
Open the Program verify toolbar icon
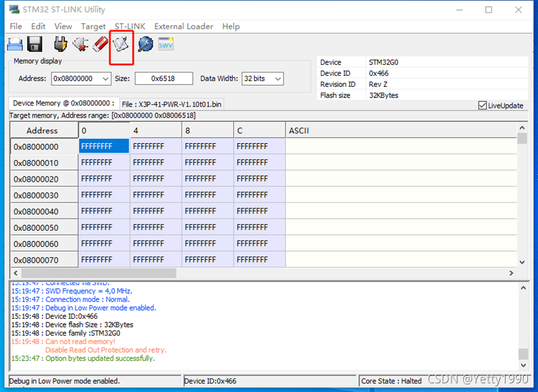(121, 44)
